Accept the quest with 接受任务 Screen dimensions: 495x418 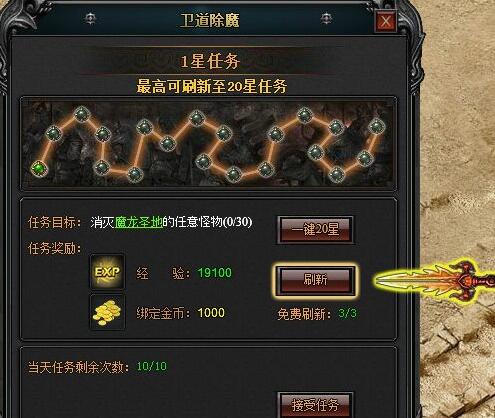pos(315,405)
